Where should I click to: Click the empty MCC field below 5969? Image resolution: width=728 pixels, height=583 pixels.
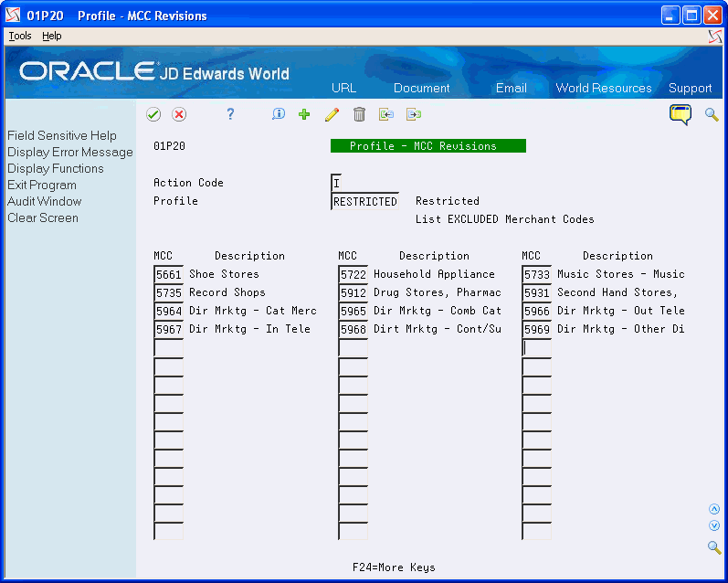(537, 347)
